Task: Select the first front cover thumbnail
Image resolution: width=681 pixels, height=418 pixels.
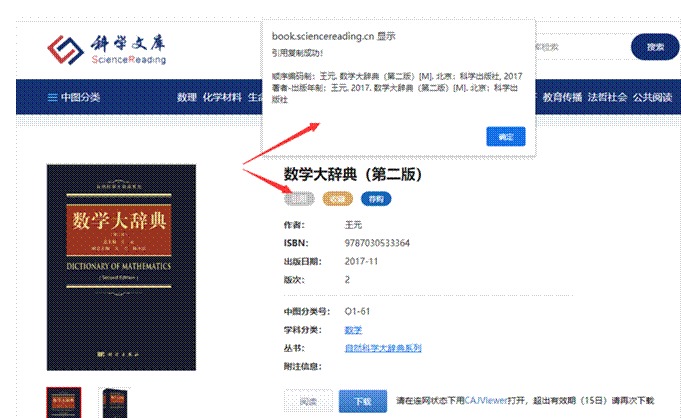Action: coord(64,402)
